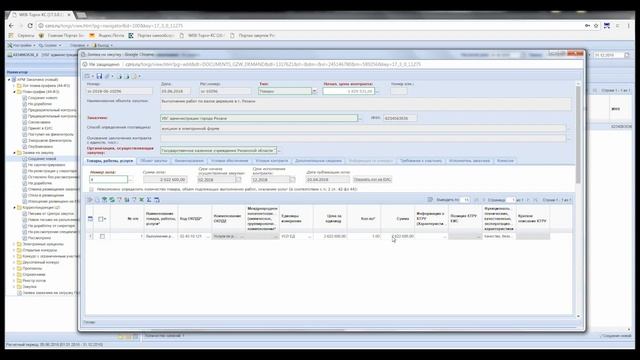This screenshot has width=640, height=360.
Task: Switch to the Финансирование tab
Action: point(189,161)
